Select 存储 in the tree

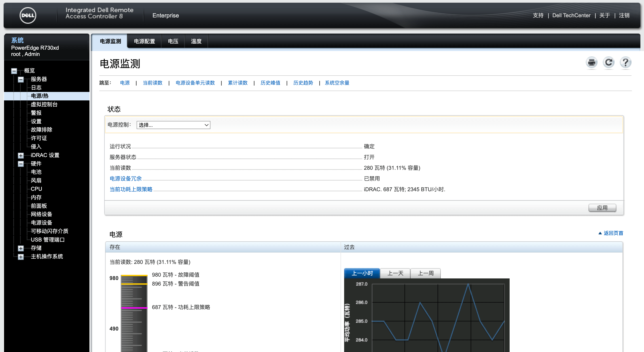36,248
